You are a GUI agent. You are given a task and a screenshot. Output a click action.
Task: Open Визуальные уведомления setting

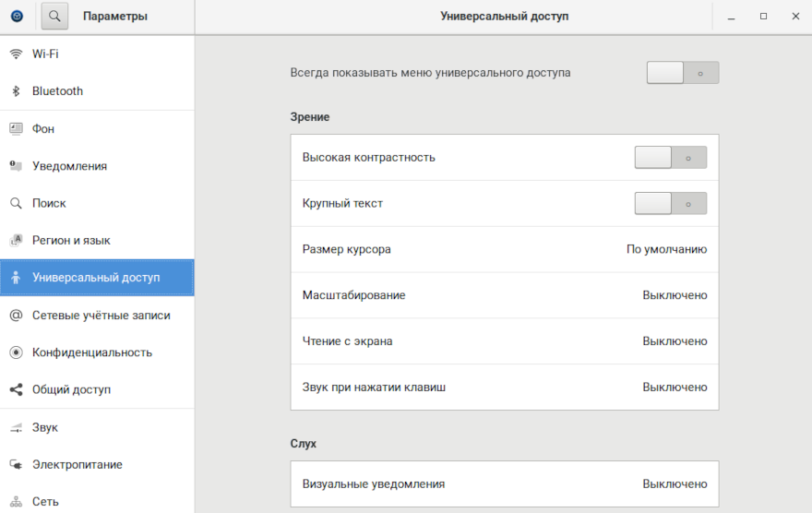click(504, 484)
